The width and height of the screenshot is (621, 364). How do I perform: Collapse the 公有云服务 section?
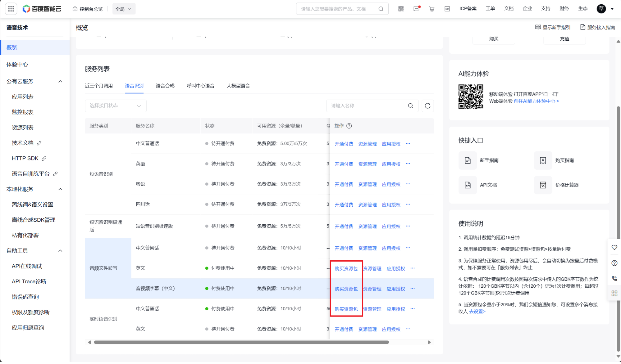60,82
